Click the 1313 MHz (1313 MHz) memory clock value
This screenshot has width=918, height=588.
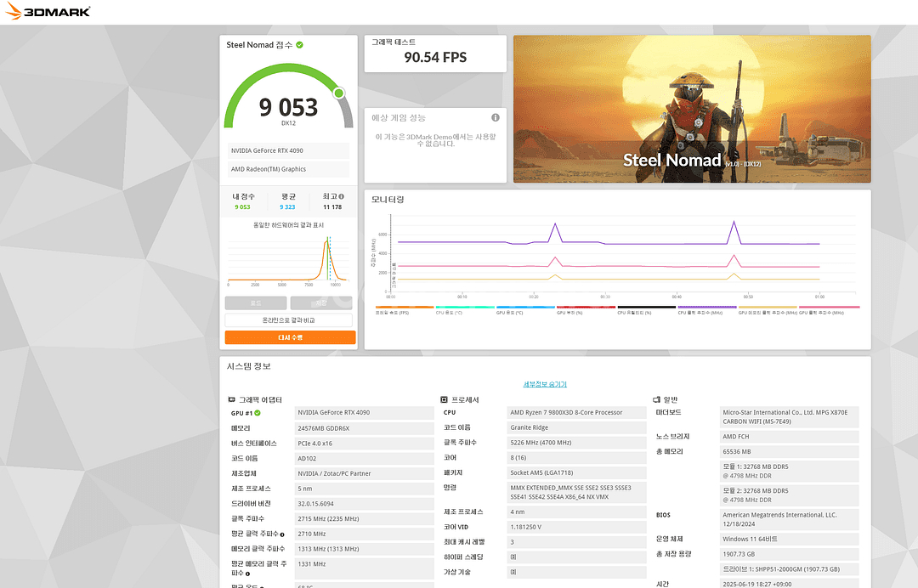pyautogui.click(x=364, y=550)
